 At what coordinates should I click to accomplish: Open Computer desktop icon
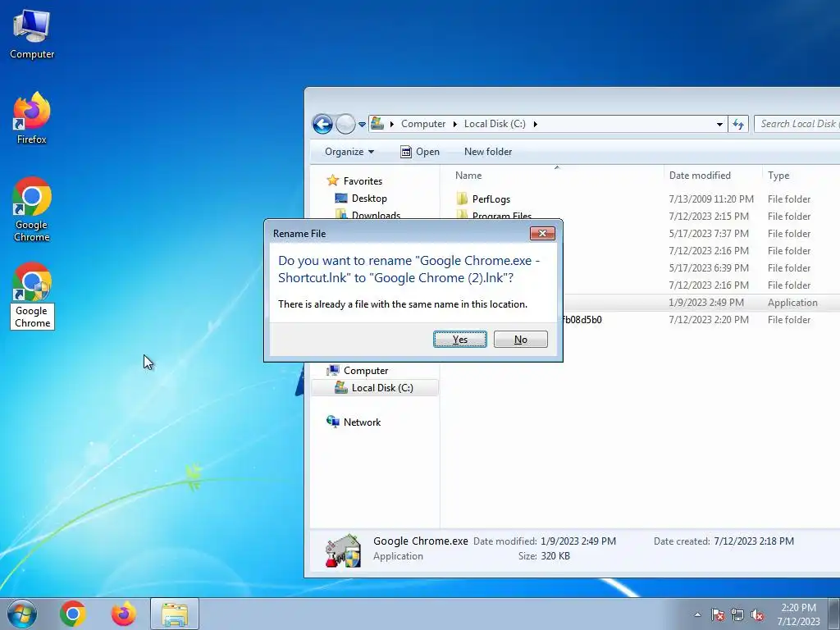pos(32,34)
